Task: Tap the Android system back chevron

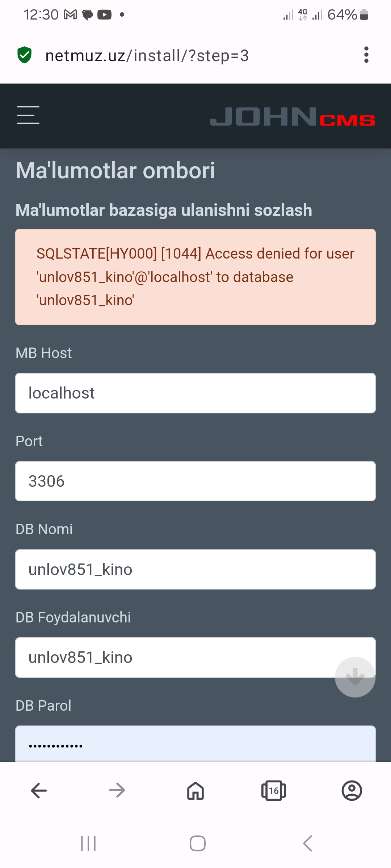Action: 307,843
